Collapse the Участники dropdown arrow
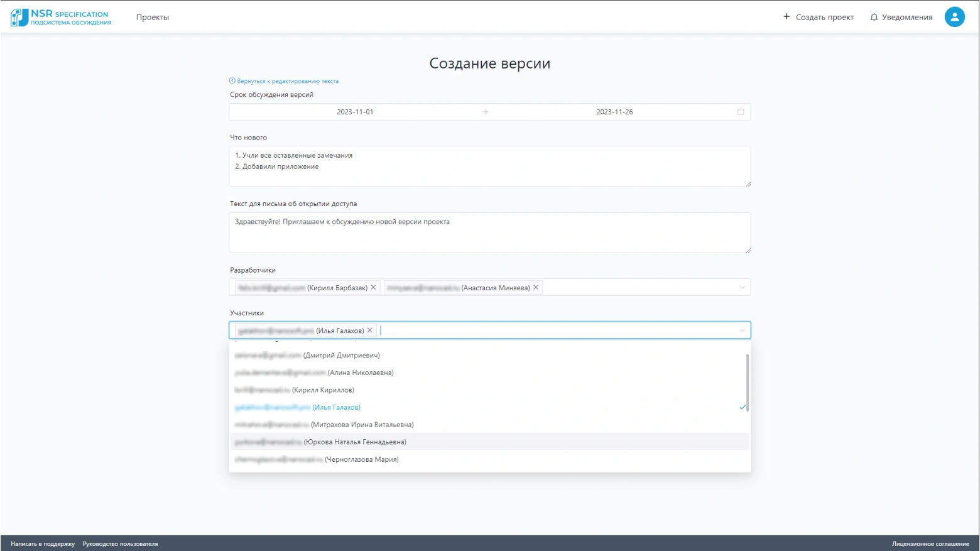The width and height of the screenshot is (980, 551). coord(742,330)
